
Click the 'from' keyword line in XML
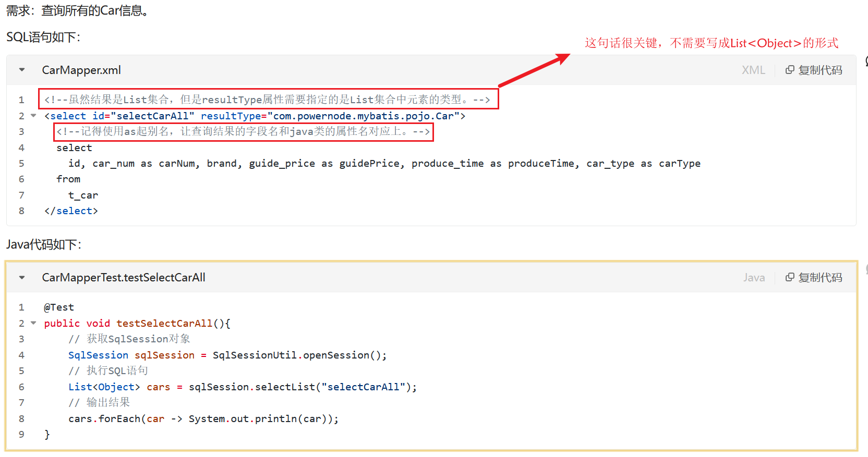pos(68,179)
